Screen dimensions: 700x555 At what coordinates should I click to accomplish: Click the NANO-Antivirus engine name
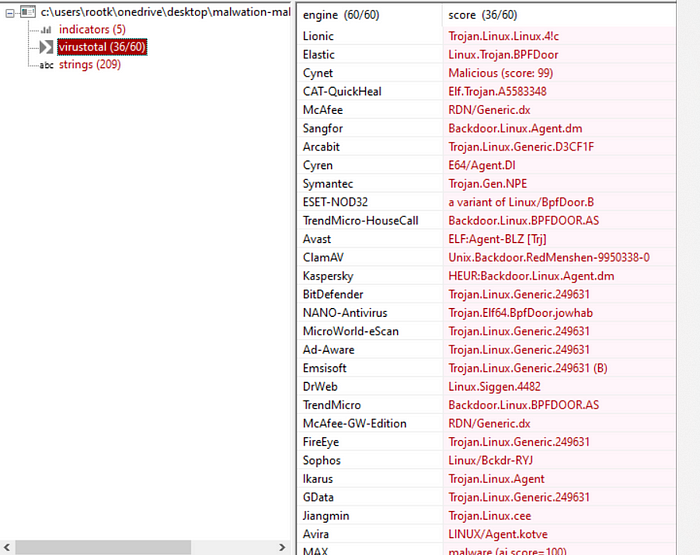345,313
